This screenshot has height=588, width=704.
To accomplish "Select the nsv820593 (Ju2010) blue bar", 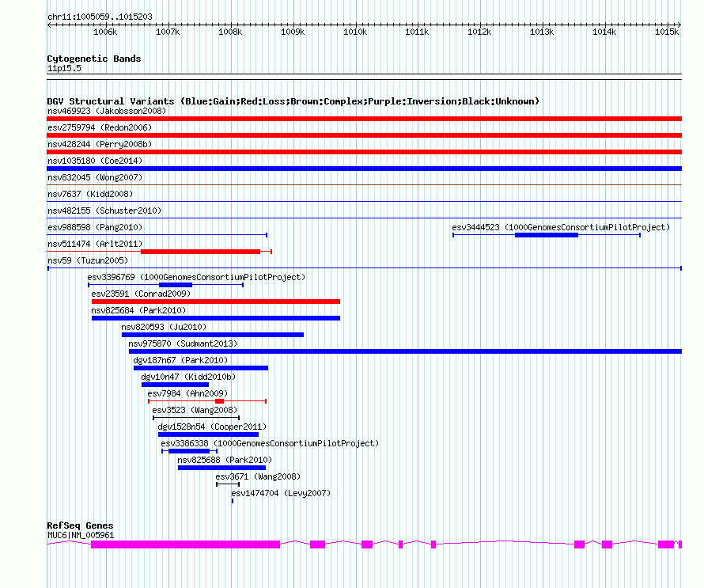I will [213, 335].
